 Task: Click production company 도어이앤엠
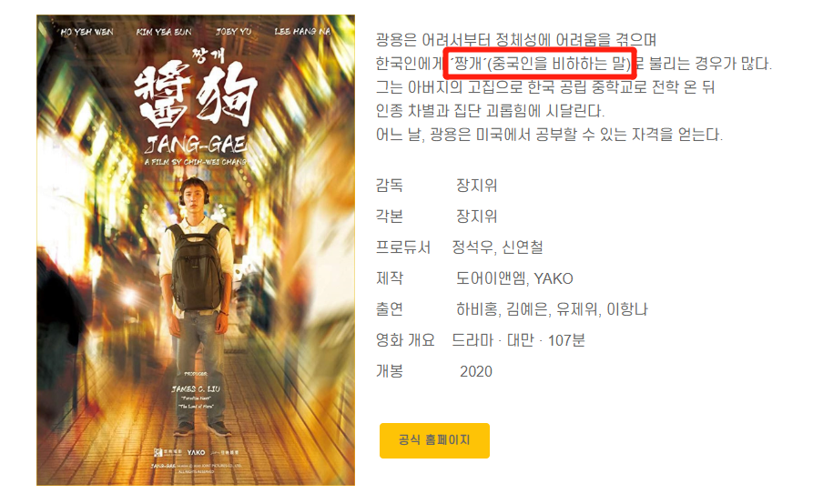[491, 278]
